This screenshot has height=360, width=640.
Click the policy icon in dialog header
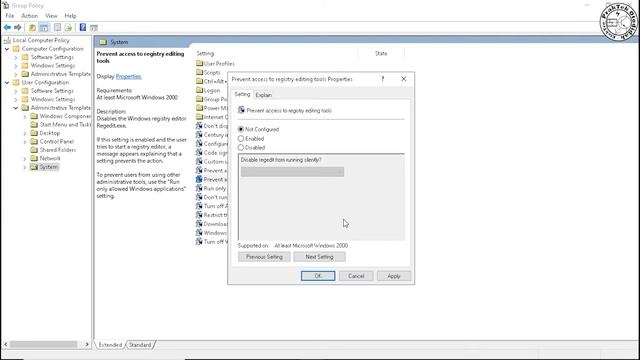pos(241,110)
